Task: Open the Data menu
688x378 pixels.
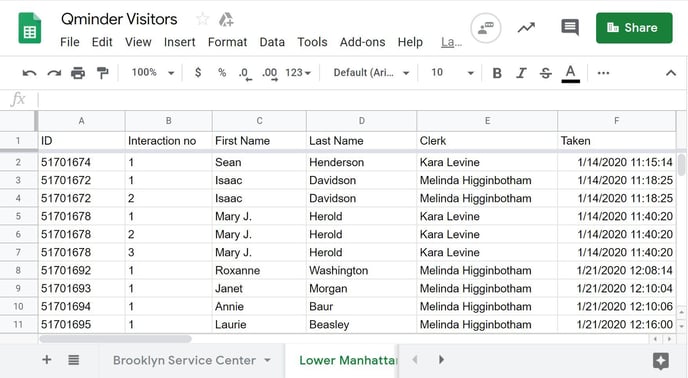Action: click(x=272, y=42)
